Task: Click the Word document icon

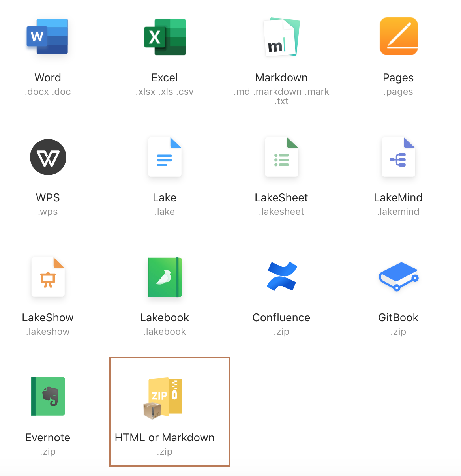Action: pos(47,36)
